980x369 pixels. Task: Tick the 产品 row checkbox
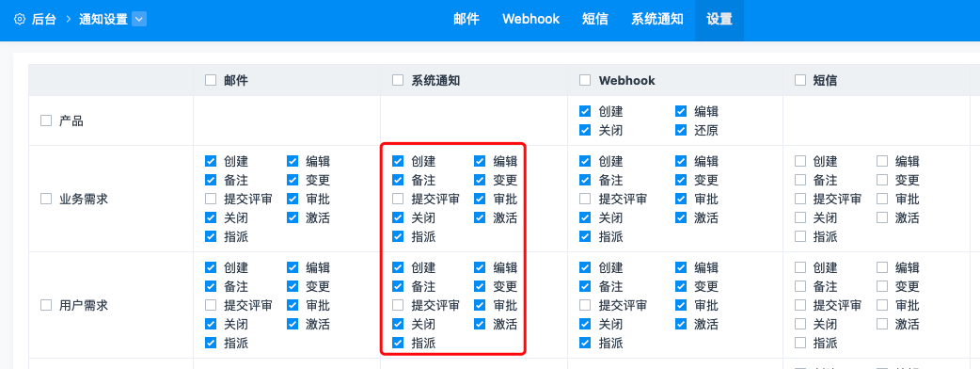pyautogui.click(x=46, y=120)
